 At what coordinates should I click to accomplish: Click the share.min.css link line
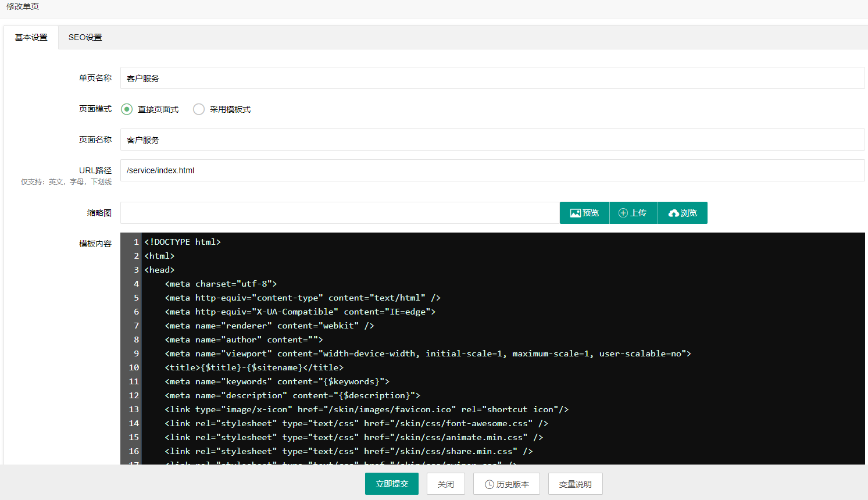[x=349, y=451]
